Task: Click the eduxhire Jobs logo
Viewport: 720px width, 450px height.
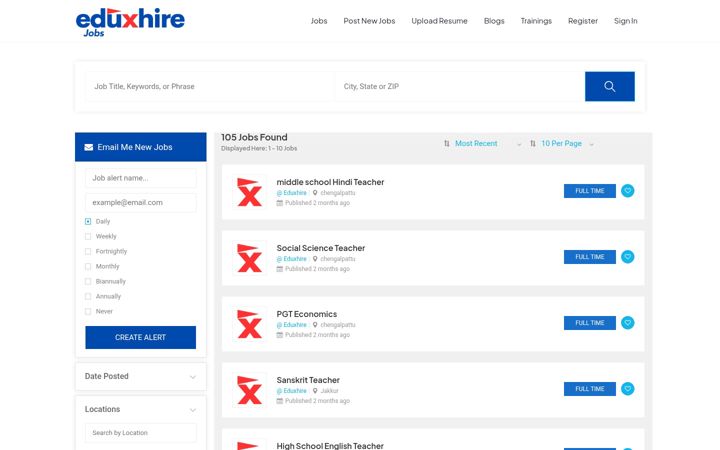Action: (x=130, y=22)
